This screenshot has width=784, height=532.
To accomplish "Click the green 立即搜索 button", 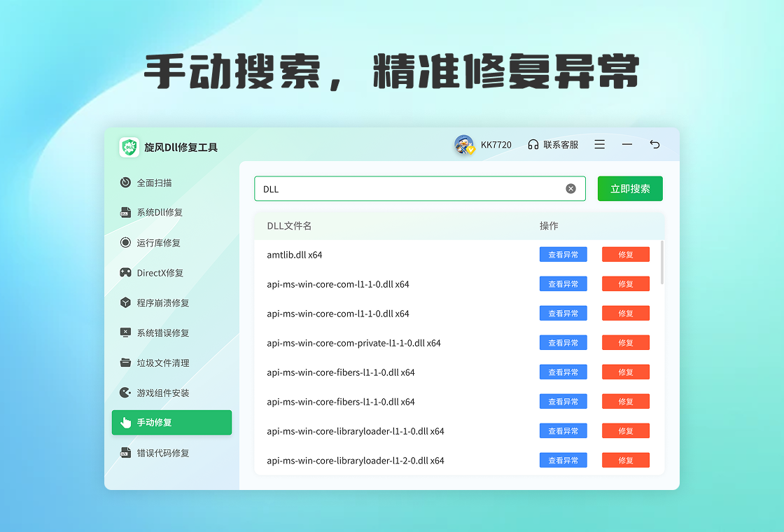I will point(630,189).
